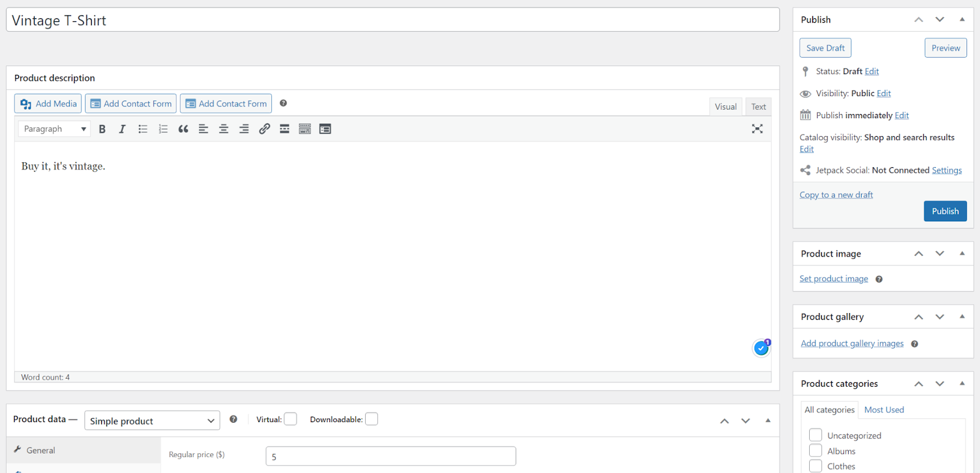The width and height of the screenshot is (980, 473).
Task: Edit the Catalog visibility
Action: click(807, 149)
